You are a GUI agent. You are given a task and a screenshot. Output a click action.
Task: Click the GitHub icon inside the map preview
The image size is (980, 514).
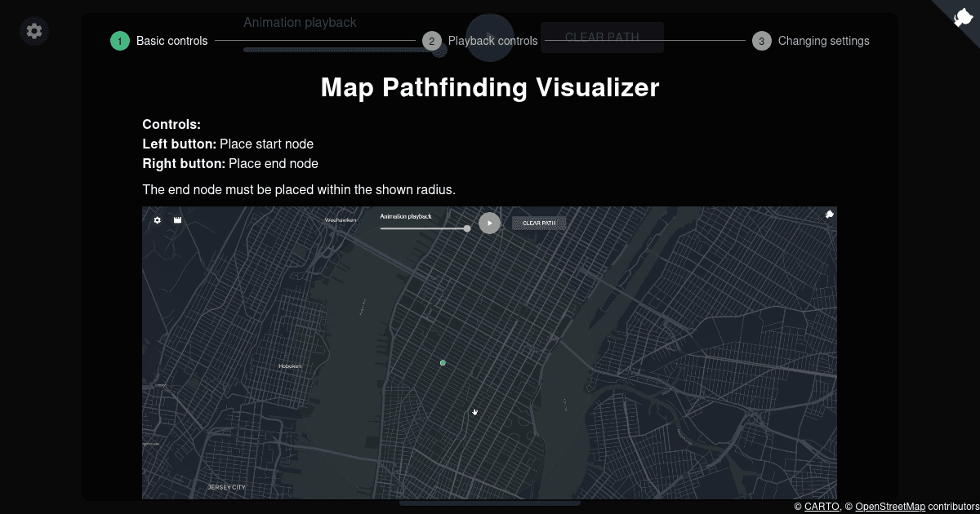pos(829,214)
